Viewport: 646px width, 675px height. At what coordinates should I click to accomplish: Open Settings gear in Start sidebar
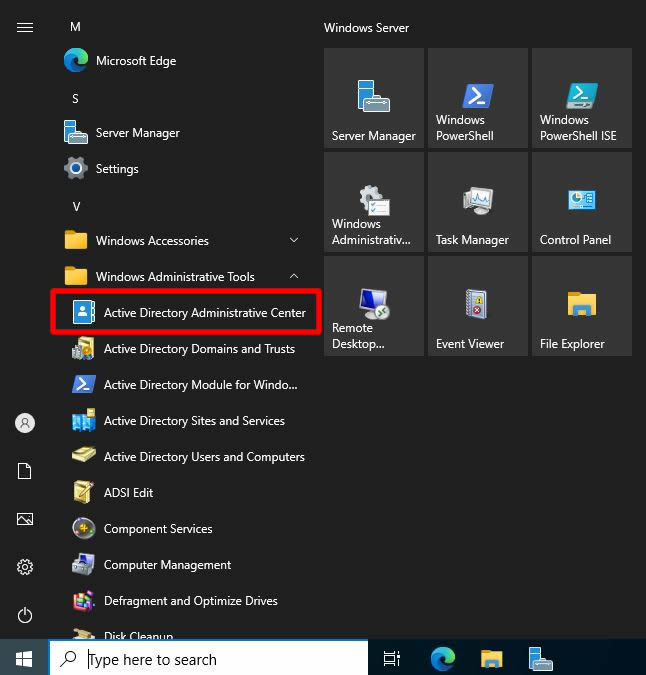[25, 567]
